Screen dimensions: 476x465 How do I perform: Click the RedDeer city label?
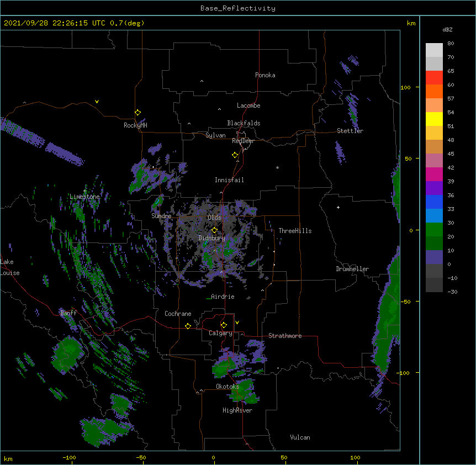243,141
